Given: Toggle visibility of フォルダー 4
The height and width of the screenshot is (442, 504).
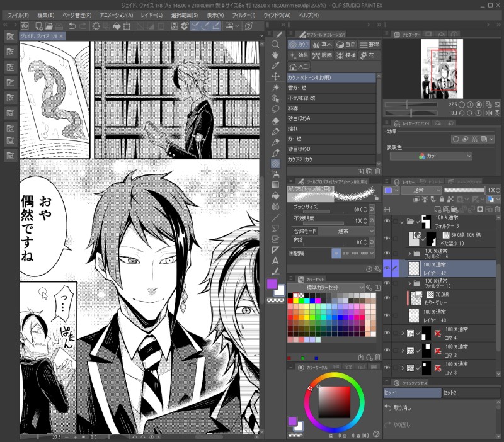Looking at the screenshot, I should 387,254.
